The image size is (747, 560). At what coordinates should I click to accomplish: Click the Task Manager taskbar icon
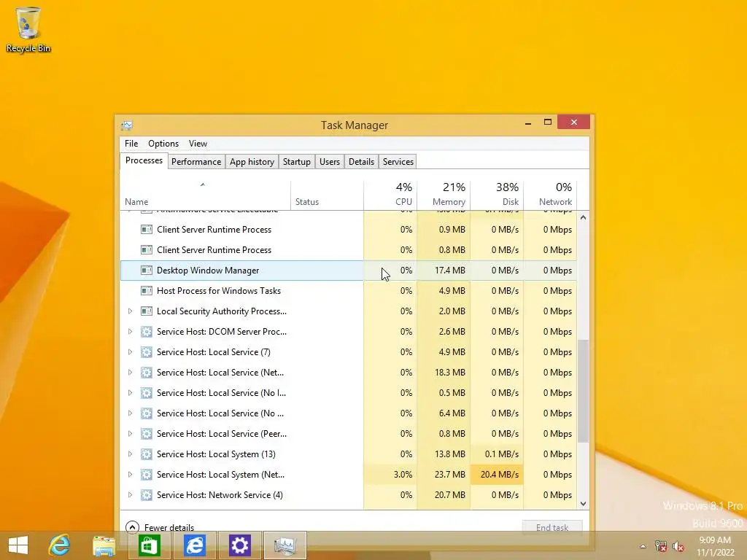click(285, 545)
